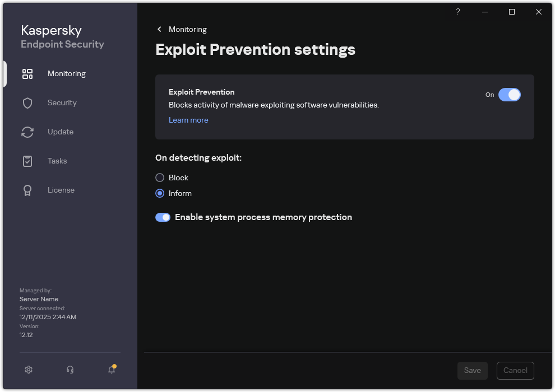Select the Security sidebar icon
This screenshot has width=555, height=392.
point(62,102)
